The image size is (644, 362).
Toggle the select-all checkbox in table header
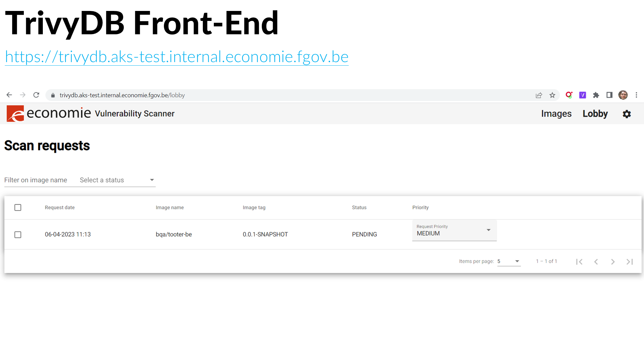pos(18,208)
